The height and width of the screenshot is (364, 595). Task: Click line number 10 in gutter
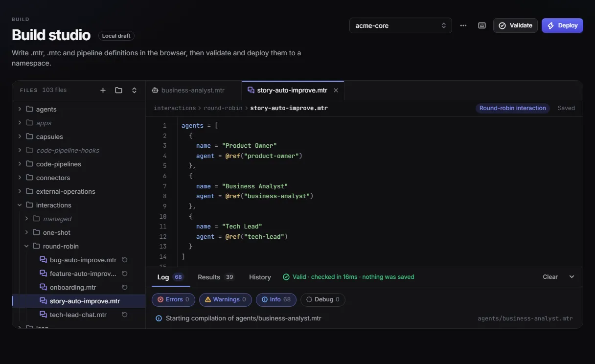[x=163, y=216]
